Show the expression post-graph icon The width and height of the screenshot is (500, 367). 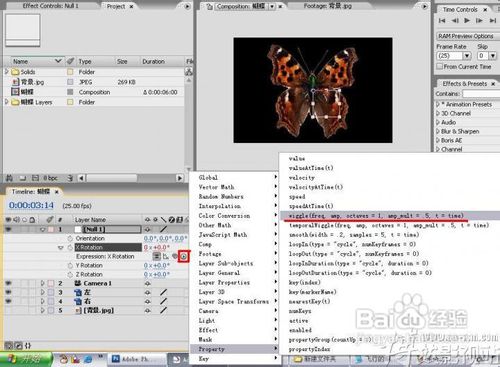(x=165, y=256)
